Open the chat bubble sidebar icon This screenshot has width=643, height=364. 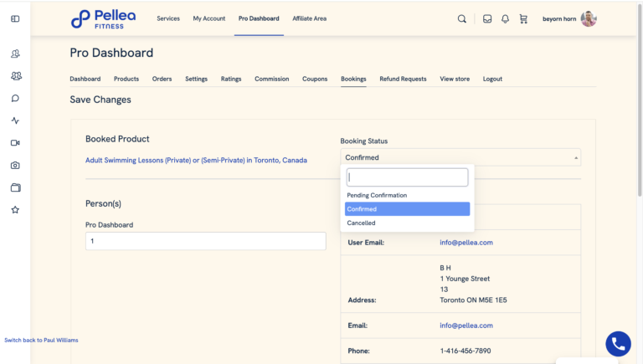[x=15, y=99]
